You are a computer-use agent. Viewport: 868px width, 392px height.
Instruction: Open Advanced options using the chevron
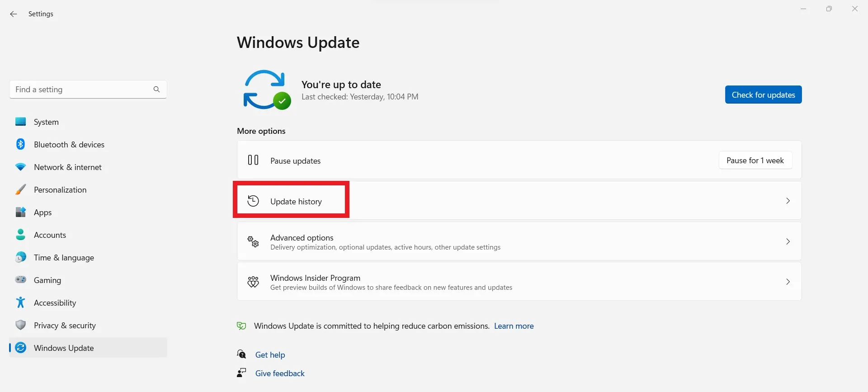[788, 241]
